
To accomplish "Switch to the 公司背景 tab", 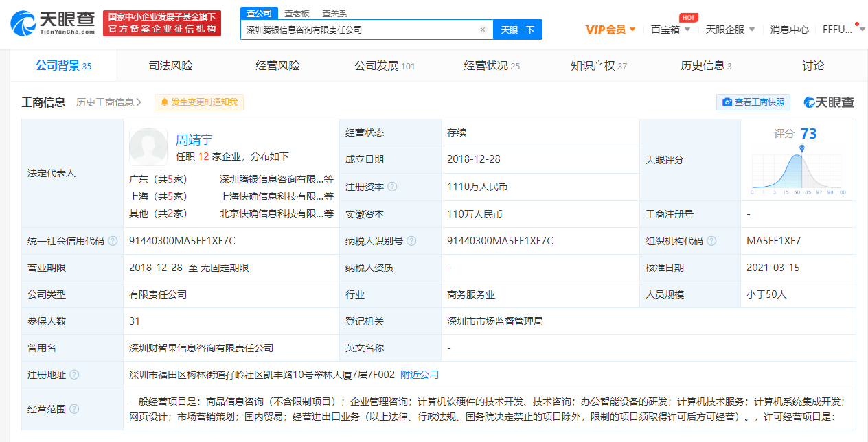I will [x=63, y=66].
